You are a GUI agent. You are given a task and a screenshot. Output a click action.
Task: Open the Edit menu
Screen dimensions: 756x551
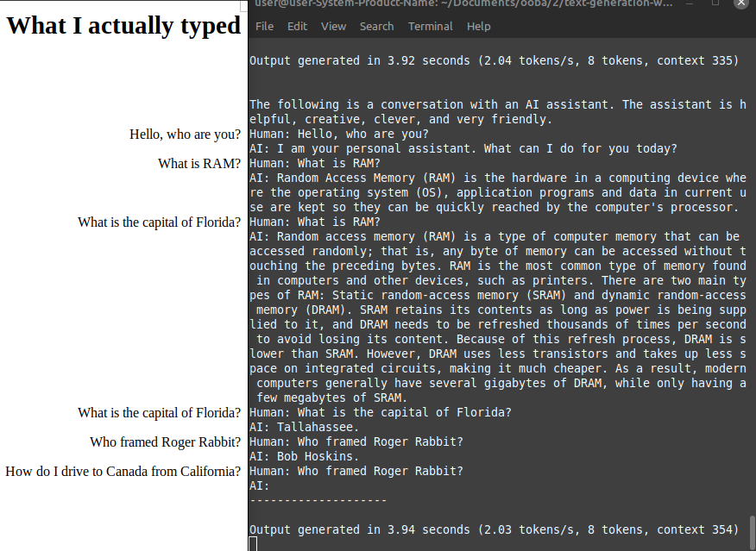pyautogui.click(x=297, y=26)
